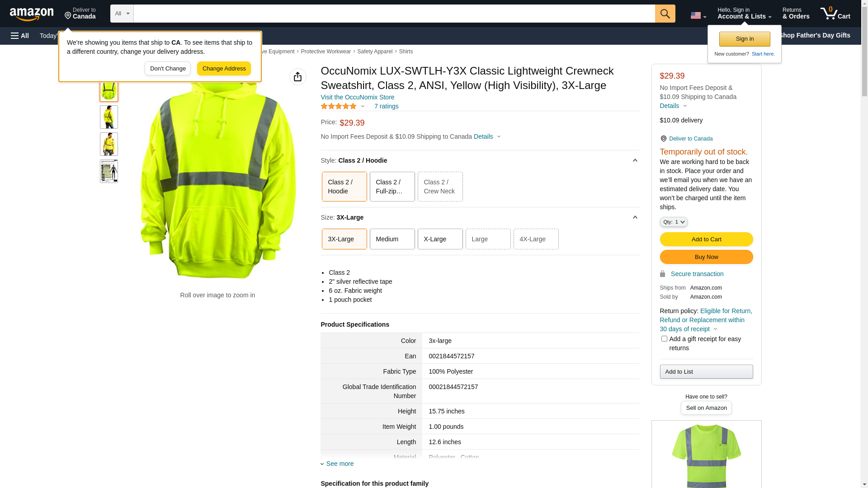
Task: Visit the OccuNomix Store link
Action: click(x=357, y=97)
